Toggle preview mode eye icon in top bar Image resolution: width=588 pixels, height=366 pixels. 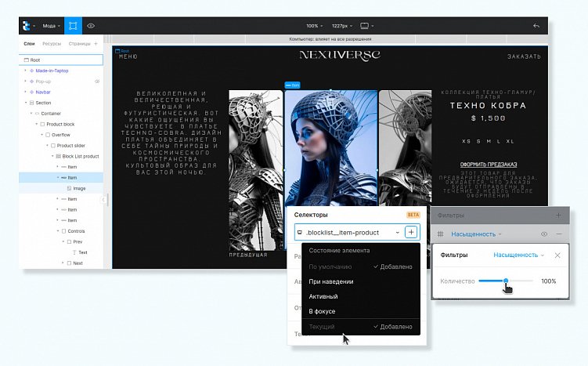click(x=91, y=26)
